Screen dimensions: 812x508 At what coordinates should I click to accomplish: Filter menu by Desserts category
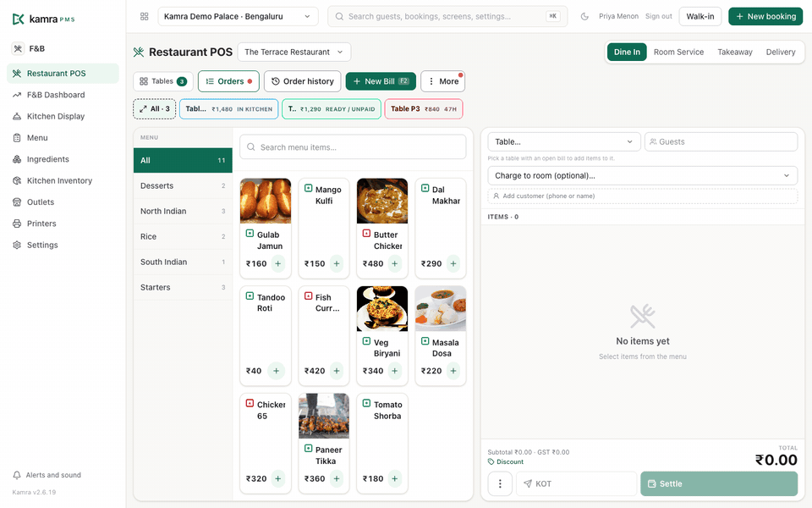pos(183,185)
